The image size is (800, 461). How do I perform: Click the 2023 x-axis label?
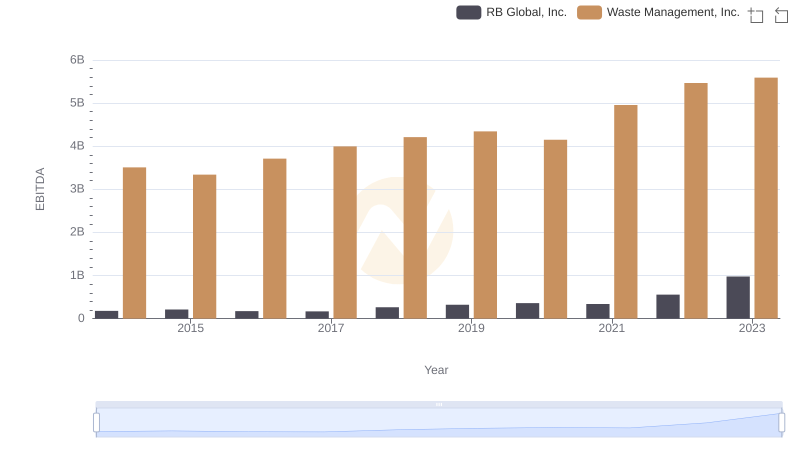(x=752, y=328)
